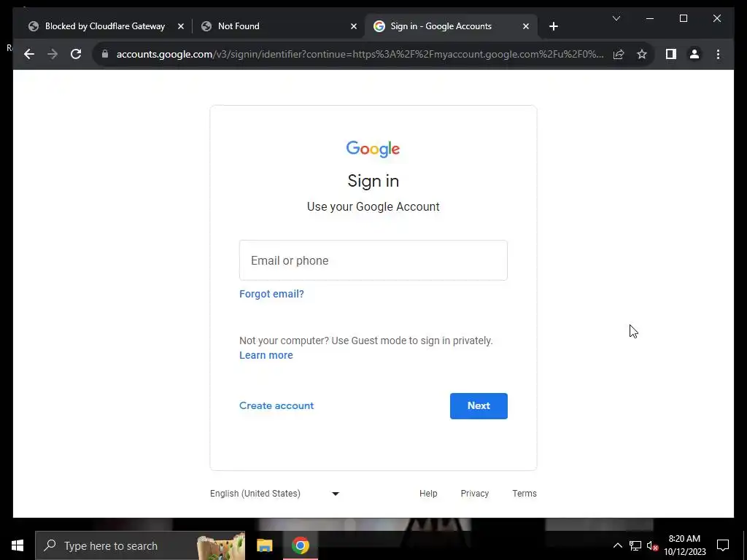The width and height of the screenshot is (747, 560).
Task: Reload the page with the refresh icon
Action: click(76, 54)
